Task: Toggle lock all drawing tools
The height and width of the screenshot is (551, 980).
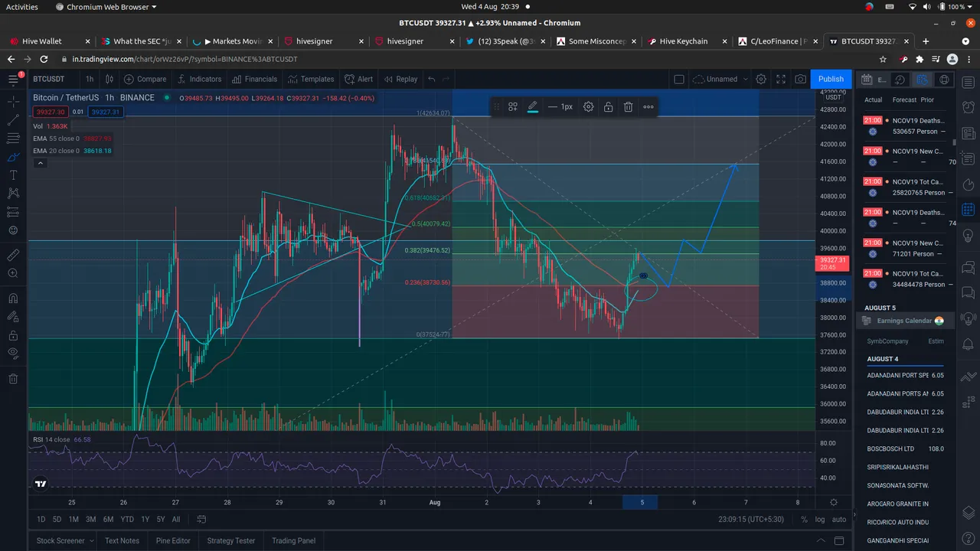Action: [13, 335]
